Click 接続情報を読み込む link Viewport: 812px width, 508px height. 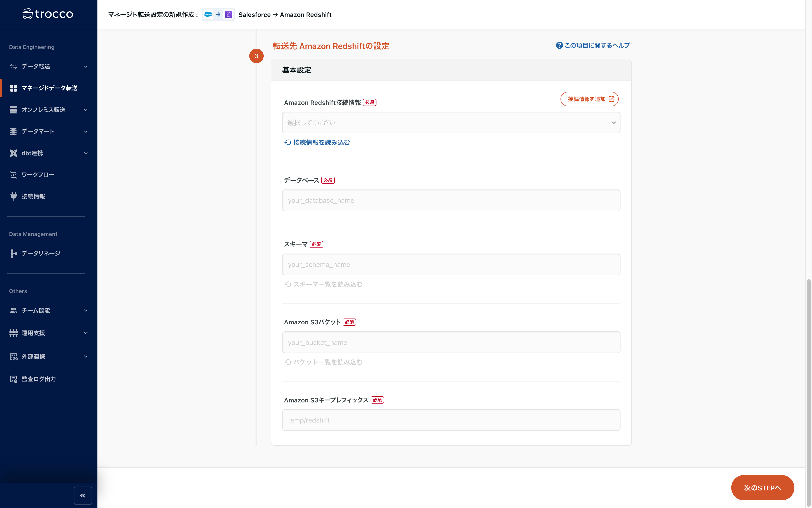pyautogui.click(x=317, y=143)
